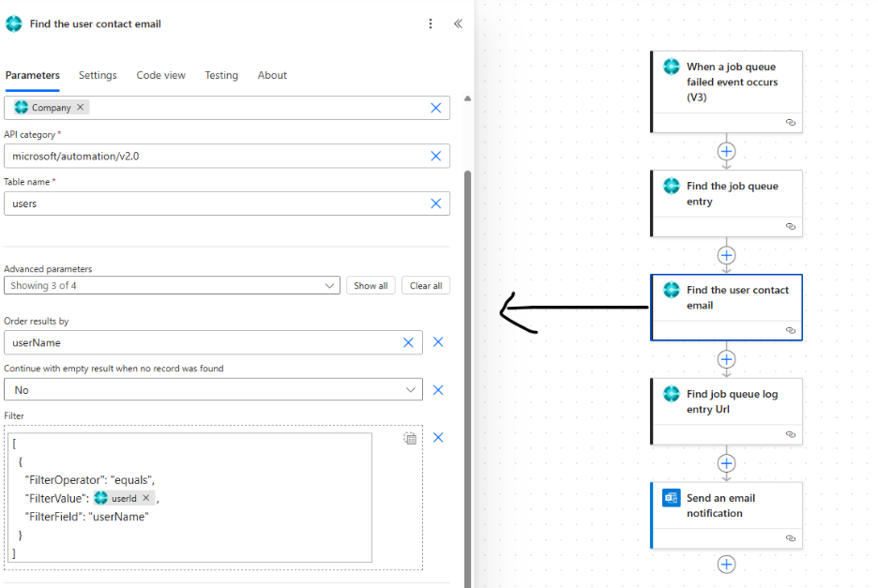878x588 pixels.
Task: Click the plus icon below Send an email notification
Action: [726, 564]
